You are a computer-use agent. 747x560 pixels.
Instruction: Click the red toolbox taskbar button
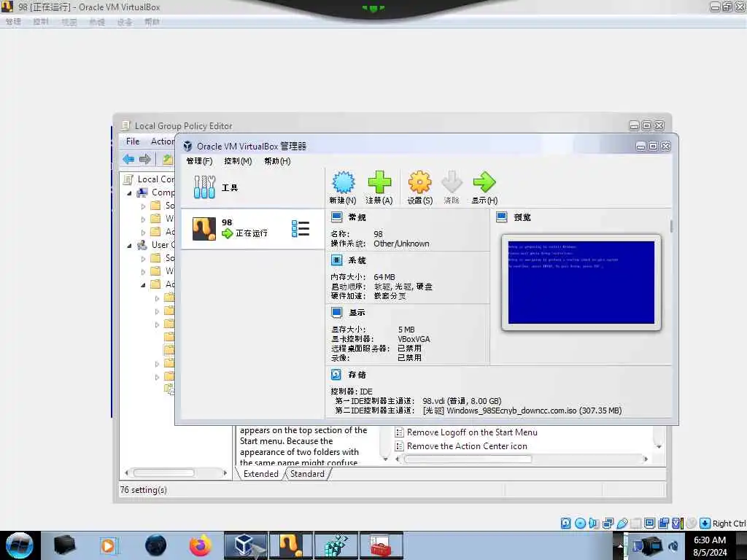[382, 545]
